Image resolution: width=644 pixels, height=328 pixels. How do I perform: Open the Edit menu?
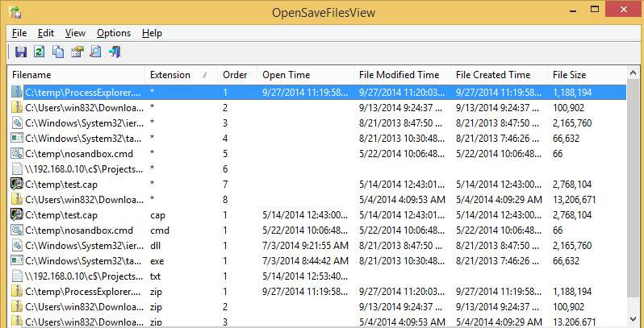[45, 33]
